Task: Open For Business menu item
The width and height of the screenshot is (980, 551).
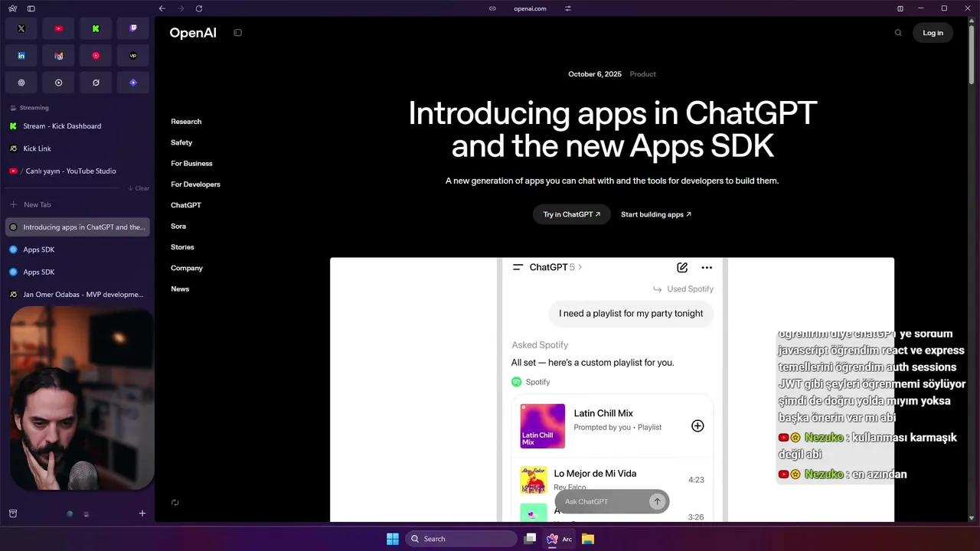Action: (191, 163)
